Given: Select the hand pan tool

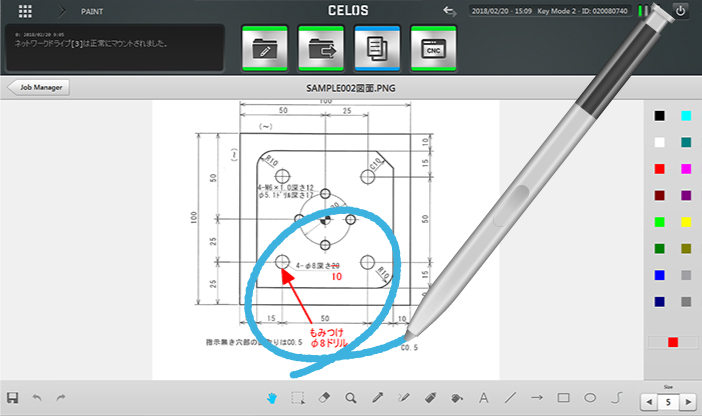Looking at the screenshot, I should [x=272, y=398].
